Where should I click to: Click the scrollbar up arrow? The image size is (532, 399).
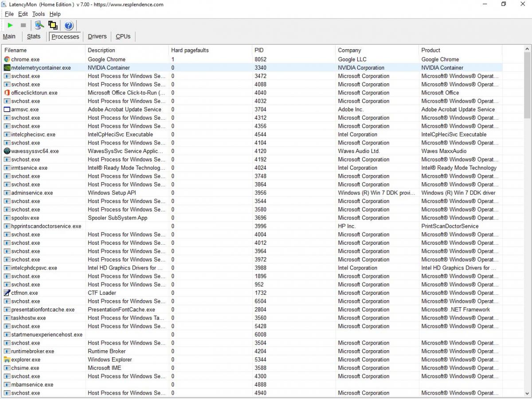click(x=527, y=49)
